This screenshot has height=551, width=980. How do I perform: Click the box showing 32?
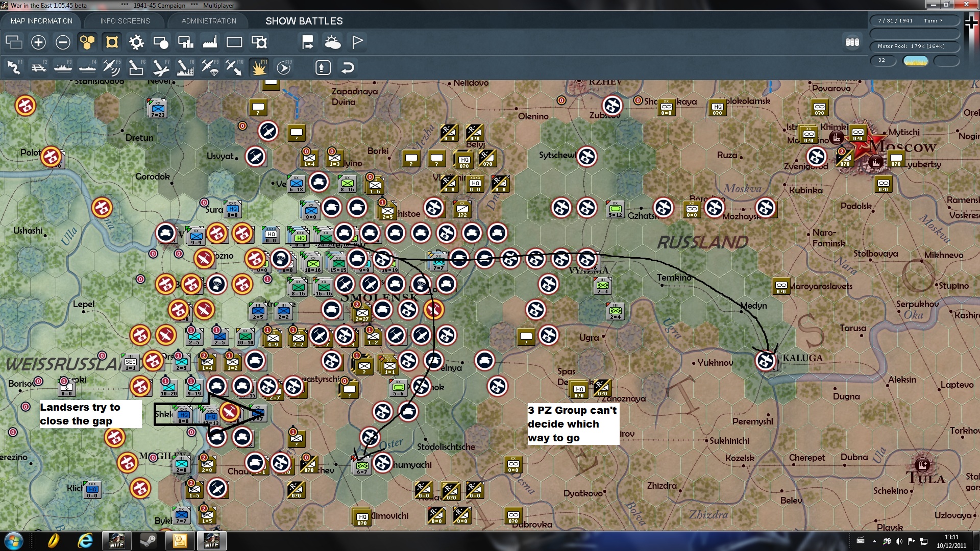[883, 60]
